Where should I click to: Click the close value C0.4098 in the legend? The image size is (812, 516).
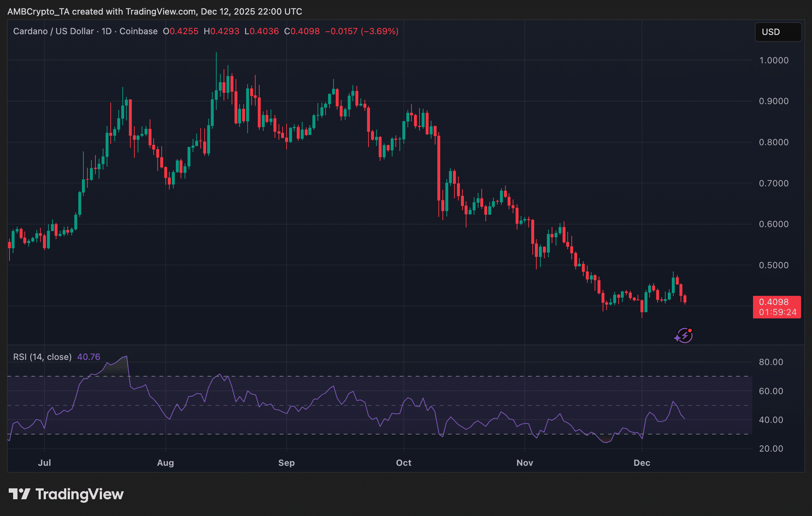tap(303, 31)
